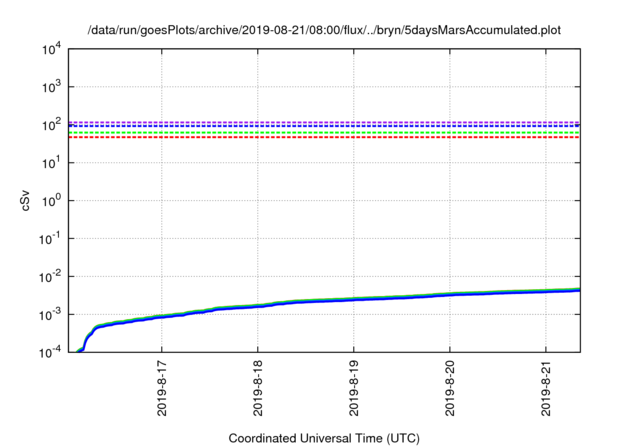This screenshot has height=448, width=640.
Task: Click the 2019-8-19 date tick label
Action: click(354, 388)
